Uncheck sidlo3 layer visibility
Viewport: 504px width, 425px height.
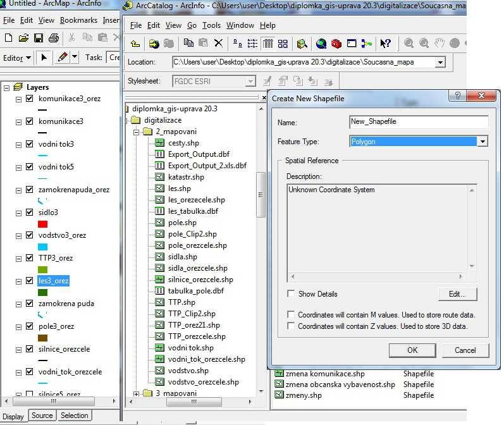[29, 212]
